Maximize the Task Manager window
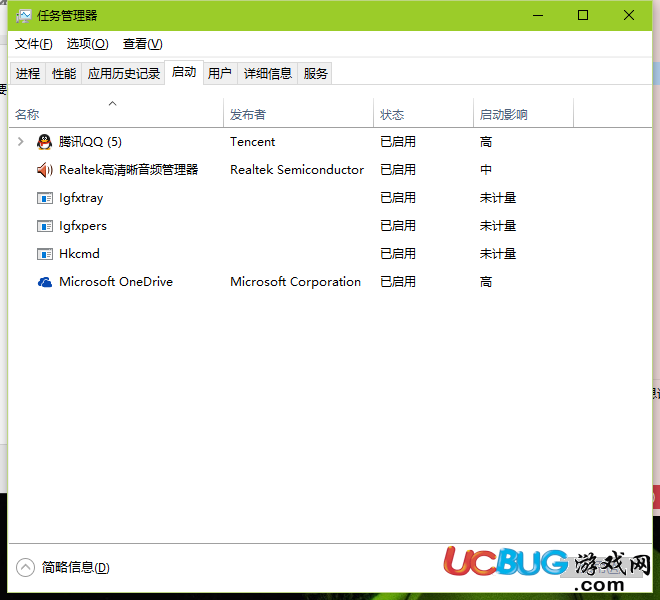The width and height of the screenshot is (660, 600). (583, 16)
